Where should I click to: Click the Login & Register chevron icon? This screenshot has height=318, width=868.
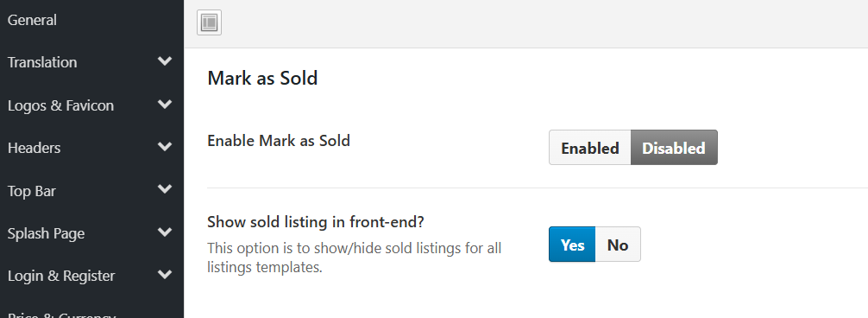point(165,274)
